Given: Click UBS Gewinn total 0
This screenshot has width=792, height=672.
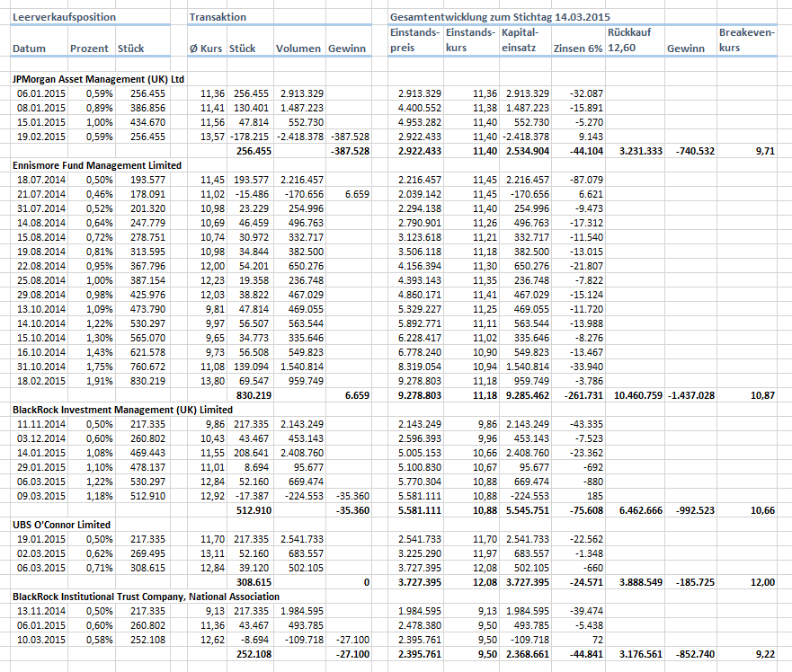Looking at the screenshot, I should (x=367, y=582).
